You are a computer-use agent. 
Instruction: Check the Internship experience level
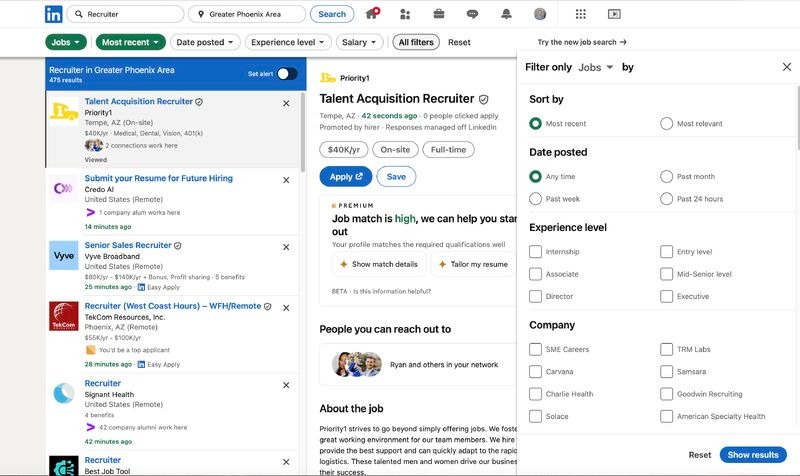535,252
